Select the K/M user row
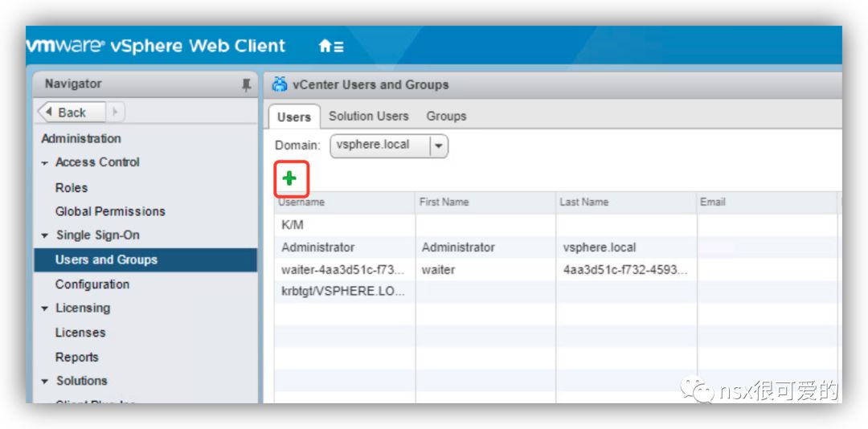This screenshot has width=868, height=429. click(x=556, y=225)
